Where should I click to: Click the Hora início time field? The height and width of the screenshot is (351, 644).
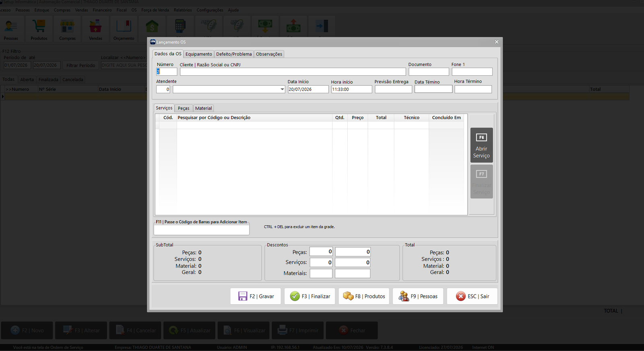(x=351, y=89)
